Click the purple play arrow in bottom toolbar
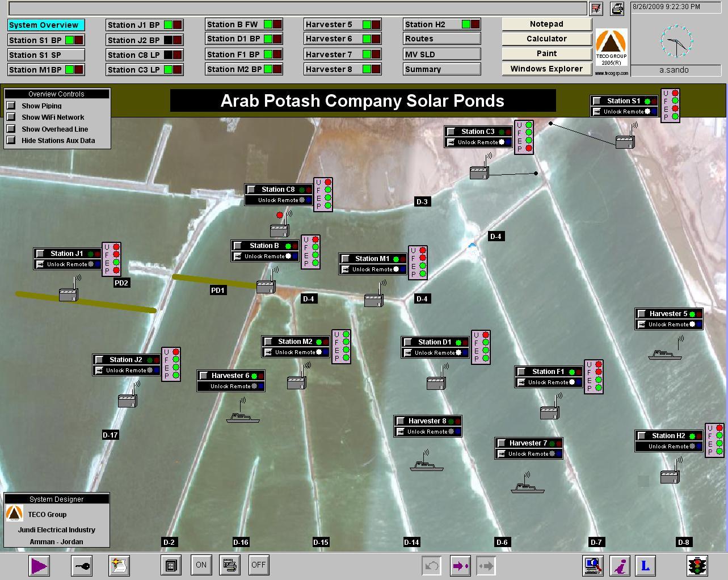 tap(39, 565)
